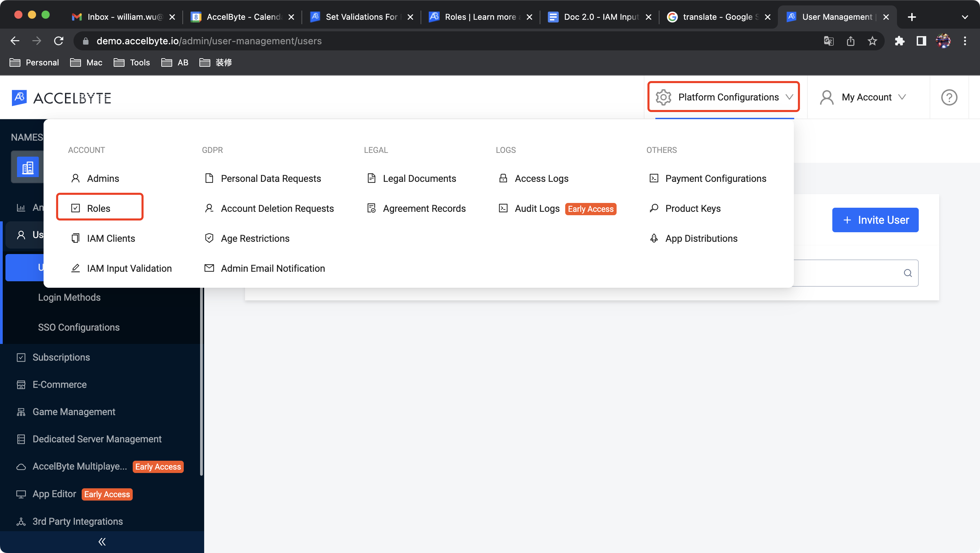The height and width of the screenshot is (553, 980).
Task: Click the Platform Configurations gear icon
Action: tap(663, 97)
